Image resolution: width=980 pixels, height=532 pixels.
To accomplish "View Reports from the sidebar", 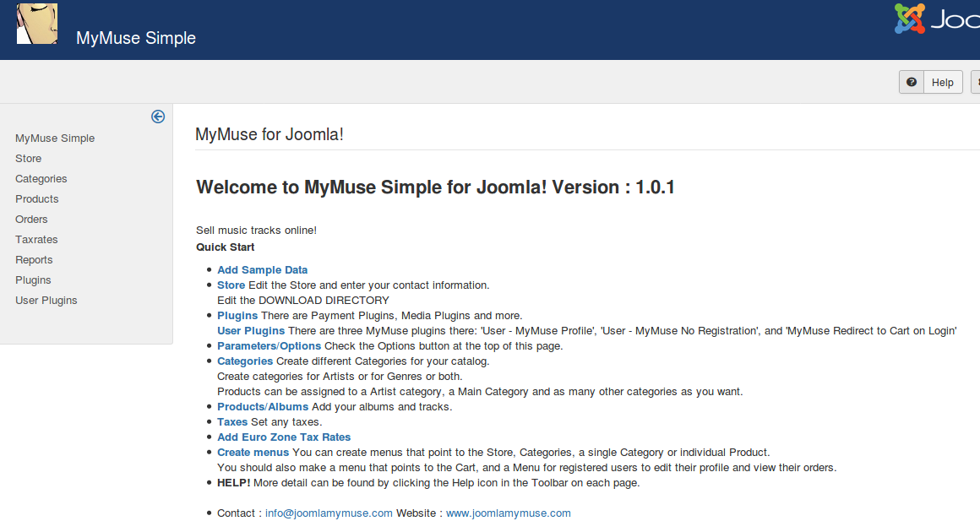I will click(x=34, y=260).
